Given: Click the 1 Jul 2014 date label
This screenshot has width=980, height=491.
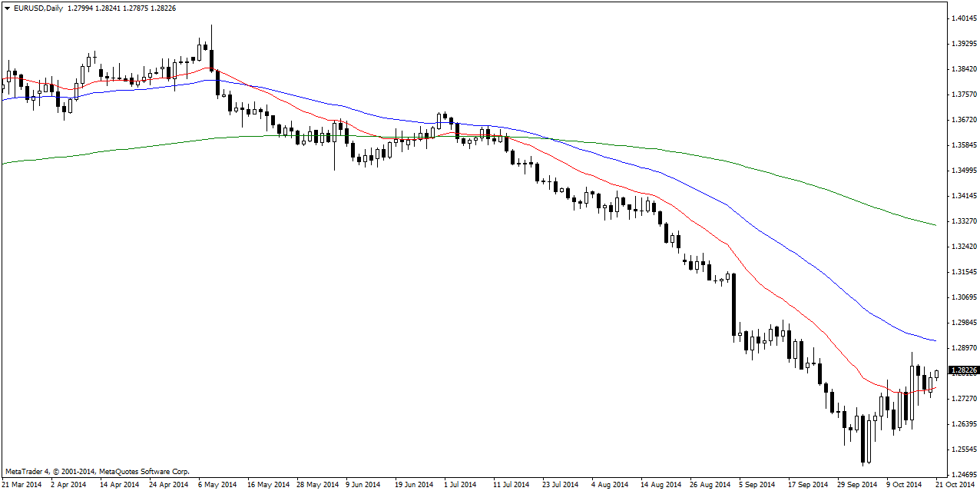Looking at the screenshot, I should (461, 485).
